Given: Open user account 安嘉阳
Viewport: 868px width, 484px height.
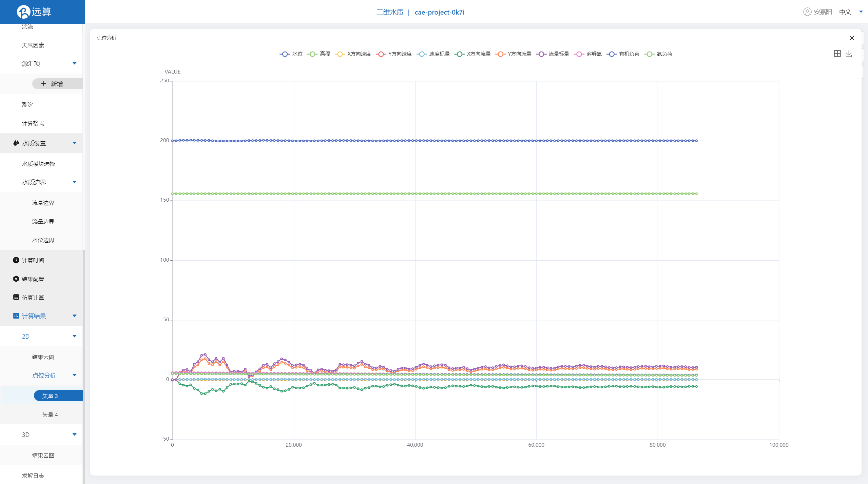Looking at the screenshot, I should click(x=817, y=12).
